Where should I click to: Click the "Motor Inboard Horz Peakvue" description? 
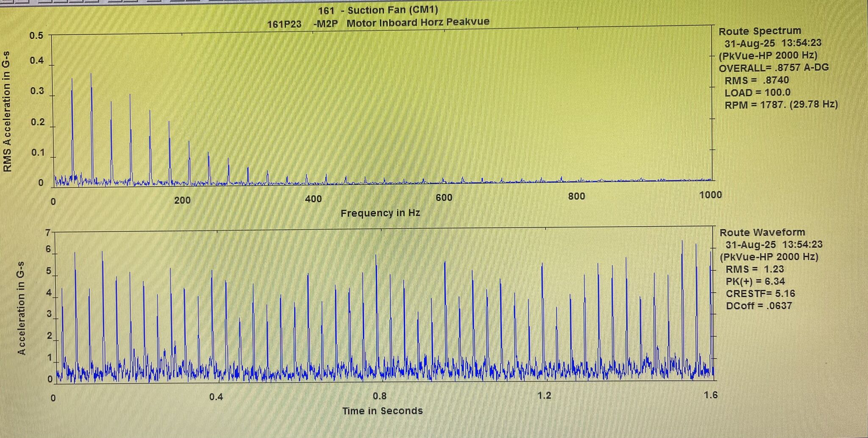418,22
